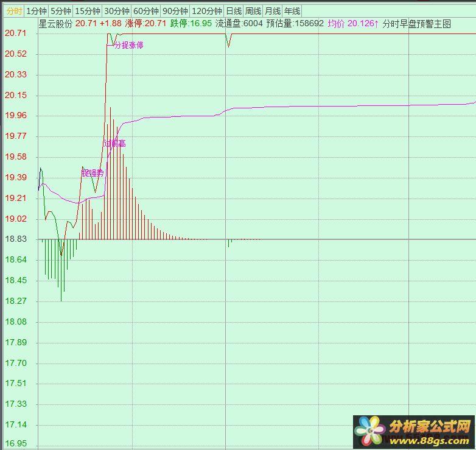Click the 19.96 price axis label
Screen dimensions: 476x450
[x=16, y=115]
